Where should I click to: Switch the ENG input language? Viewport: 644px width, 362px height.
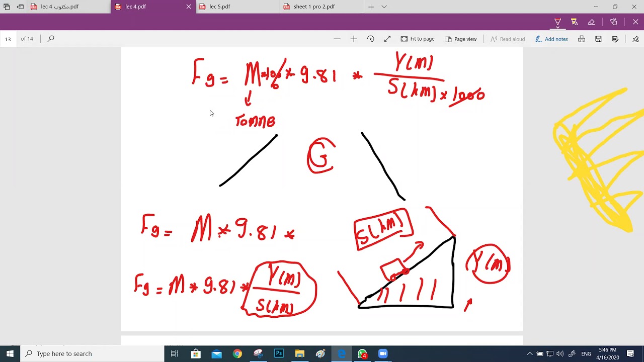tap(586, 353)
